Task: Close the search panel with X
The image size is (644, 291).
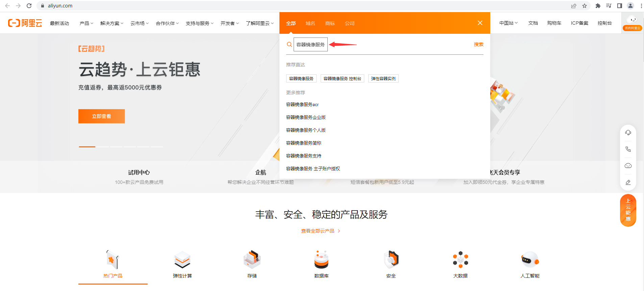Action: 480,23
